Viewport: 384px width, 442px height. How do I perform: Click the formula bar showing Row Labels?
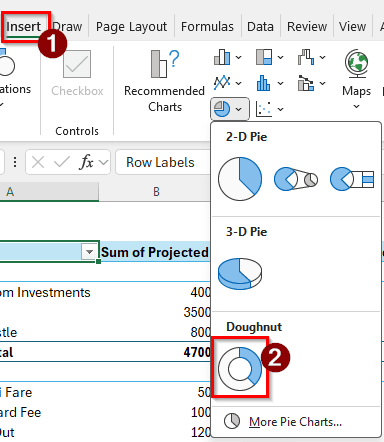(x=163, y=162)
